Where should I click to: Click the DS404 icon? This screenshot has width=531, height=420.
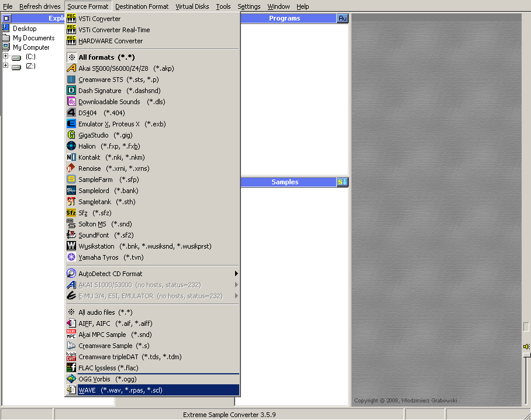(x=71, y=113)
